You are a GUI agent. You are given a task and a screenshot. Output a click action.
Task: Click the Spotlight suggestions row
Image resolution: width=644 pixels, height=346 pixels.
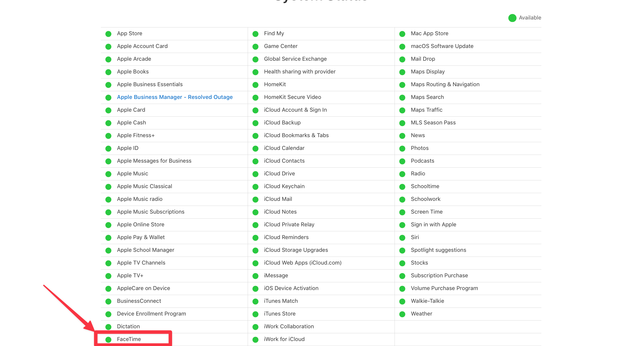(438, 250)
